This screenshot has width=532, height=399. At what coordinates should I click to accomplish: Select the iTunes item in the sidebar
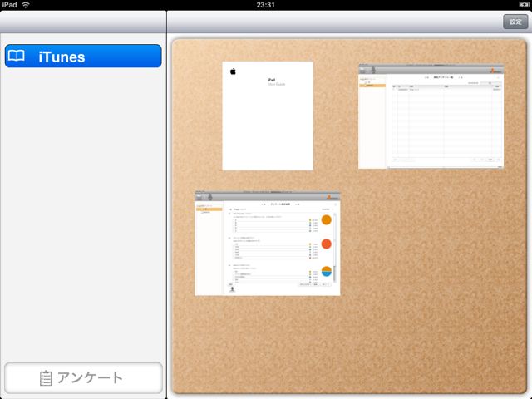[83, 56]
